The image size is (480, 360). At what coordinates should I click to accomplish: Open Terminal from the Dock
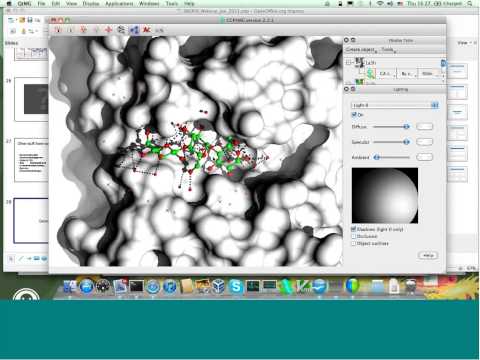[136, 286]
